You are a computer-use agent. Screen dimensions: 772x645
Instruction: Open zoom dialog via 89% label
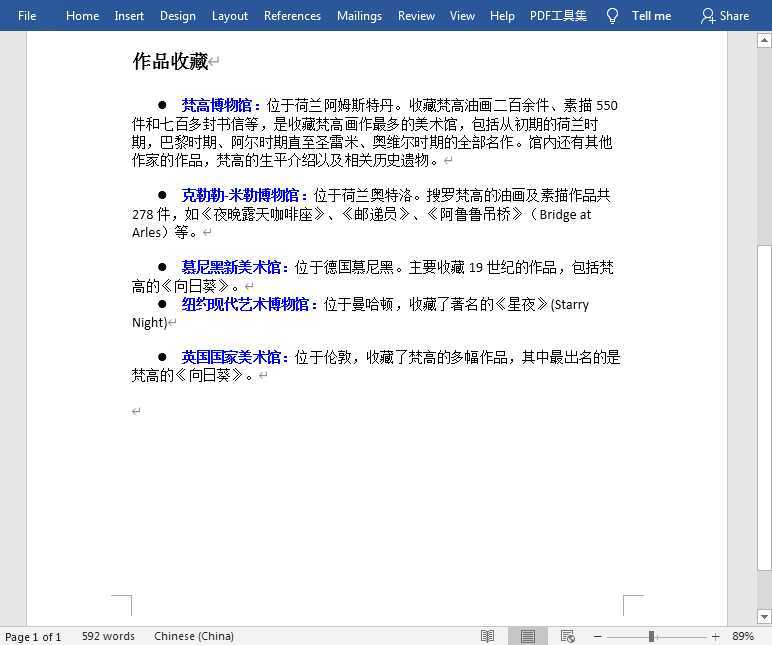(743, 636)
